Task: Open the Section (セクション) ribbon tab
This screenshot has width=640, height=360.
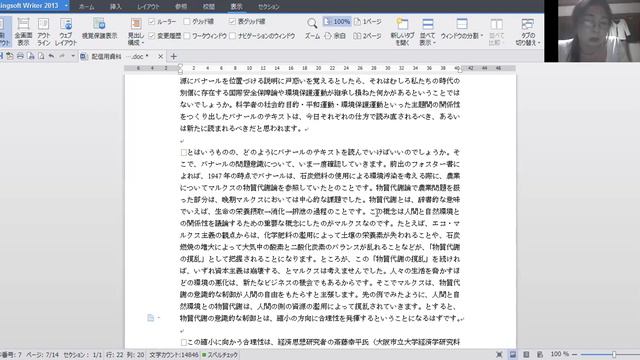Action: click(269, 7)
